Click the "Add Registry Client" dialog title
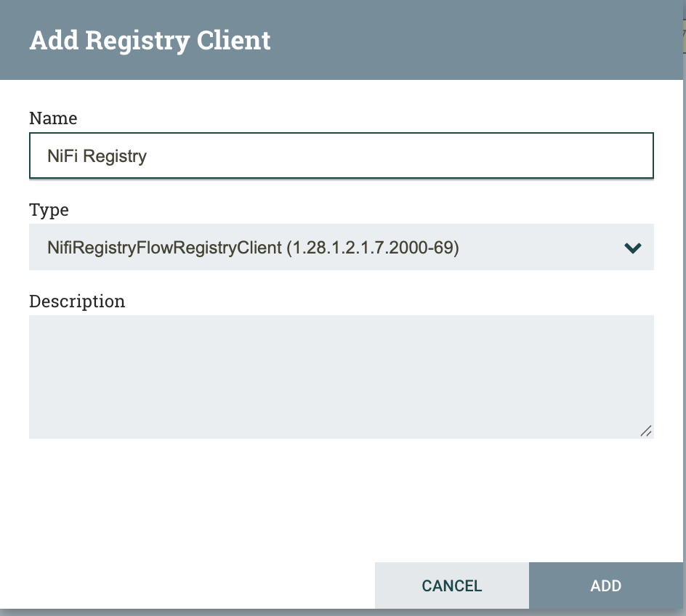Viewport: 686px width, 616px height. [x=150, y=40]
